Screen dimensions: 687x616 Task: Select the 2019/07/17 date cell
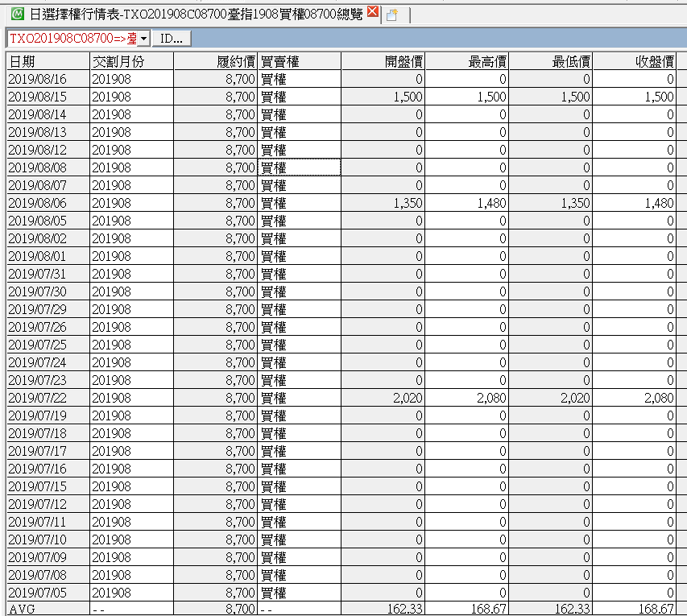point(48,451)
